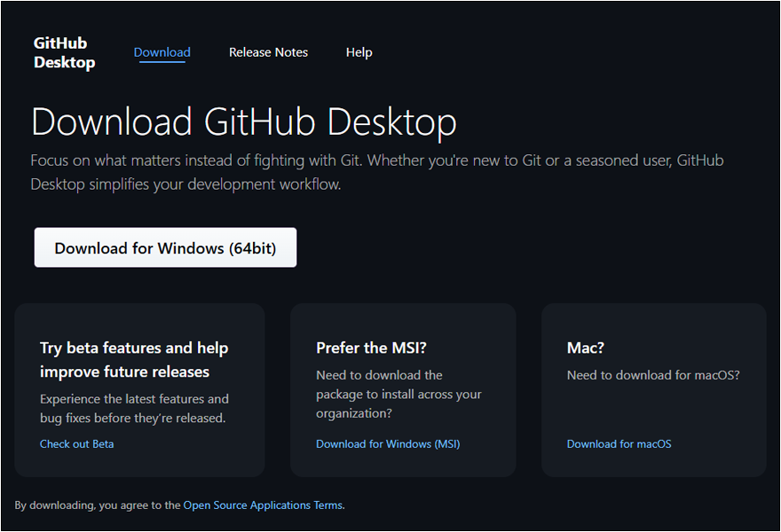Follow the Check out Beta link

tap(76, 443)
